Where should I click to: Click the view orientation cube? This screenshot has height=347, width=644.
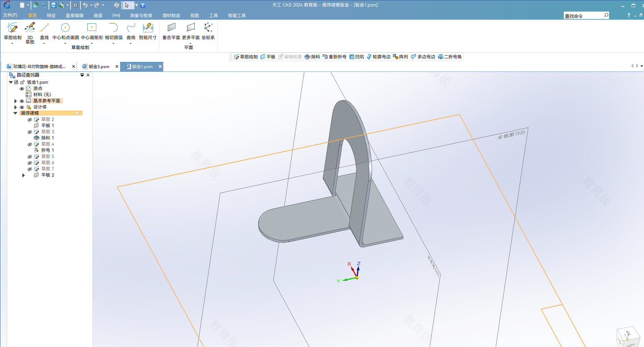(x=628, y=337)
